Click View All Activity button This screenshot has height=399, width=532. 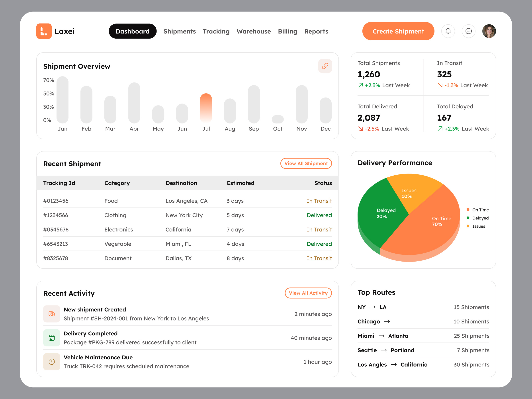tap(308, 293)
